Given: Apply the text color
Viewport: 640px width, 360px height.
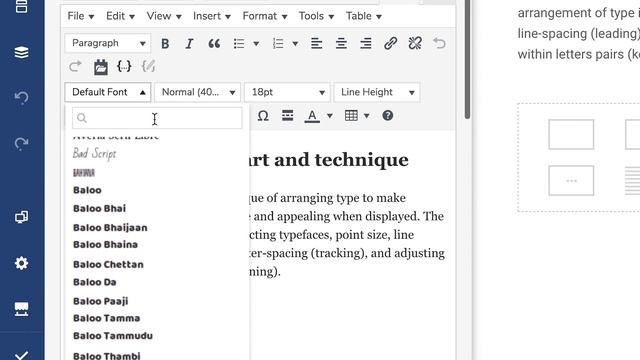Looking at the screenshot, I should 312,116.
